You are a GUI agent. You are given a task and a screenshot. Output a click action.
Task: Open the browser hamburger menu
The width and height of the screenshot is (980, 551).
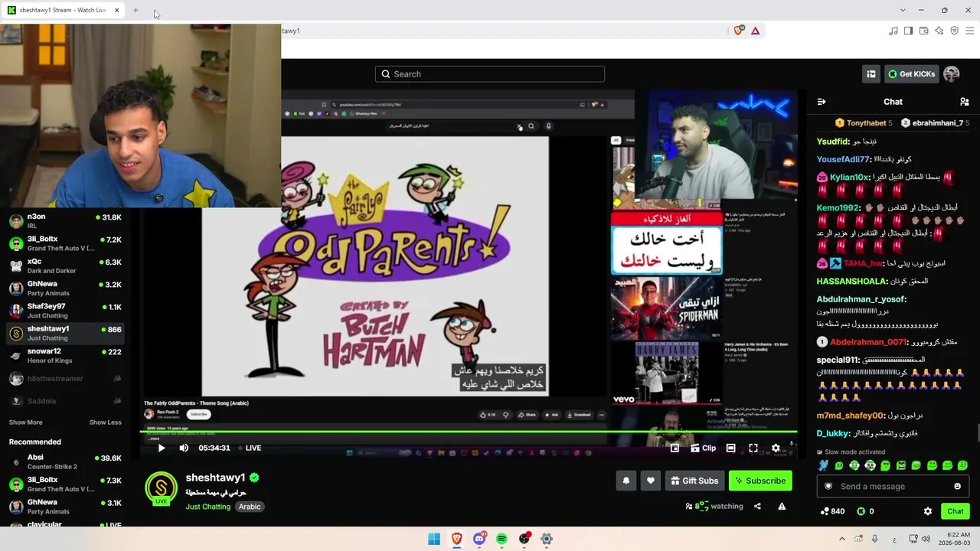pos(969,31)
